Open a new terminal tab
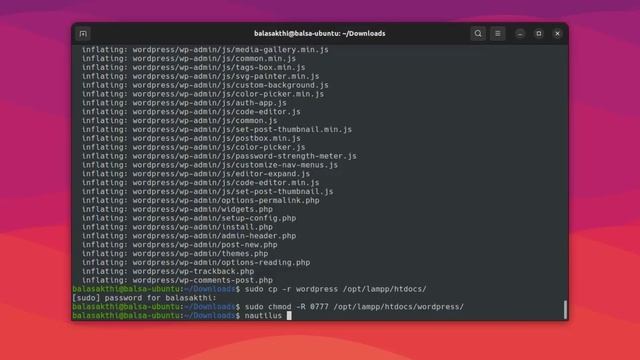Screen dimensions: 640x360 (x=83, y=34)
